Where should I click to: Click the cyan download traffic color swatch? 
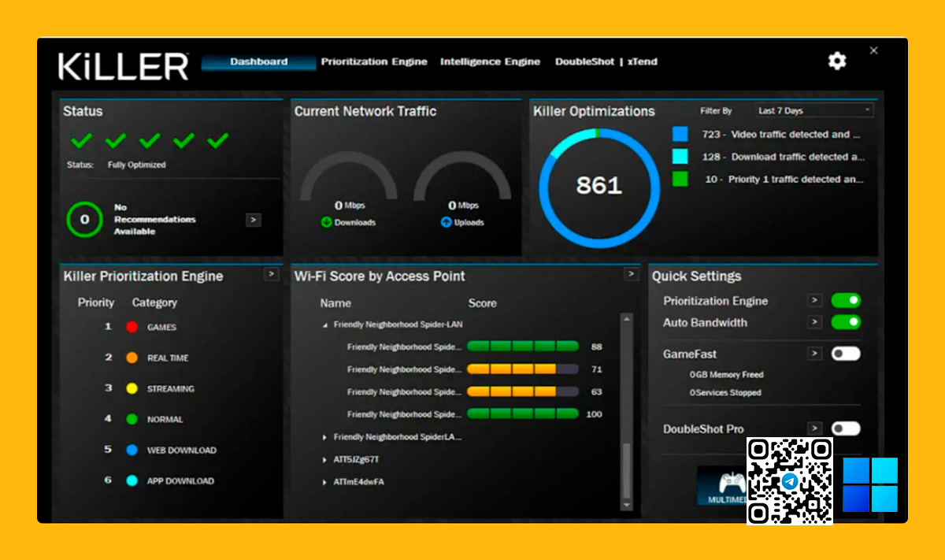point(680,157)
